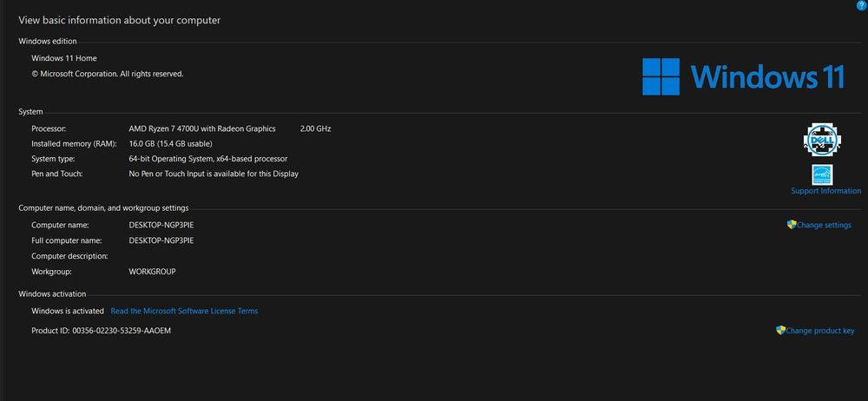Viewport: 868px width, 401px height.
Task: Click the Dell manufacturer logo
Action: coord(820,139)
